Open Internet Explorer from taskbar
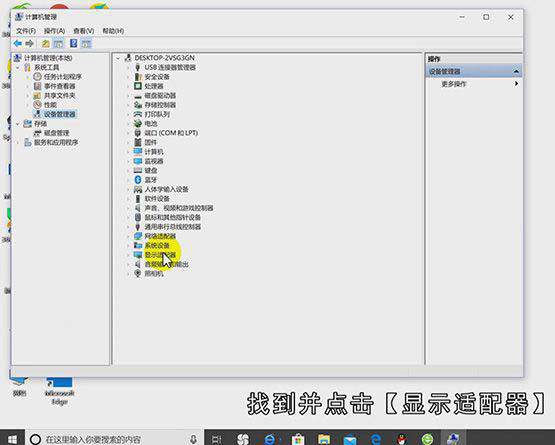 [270, 439]
